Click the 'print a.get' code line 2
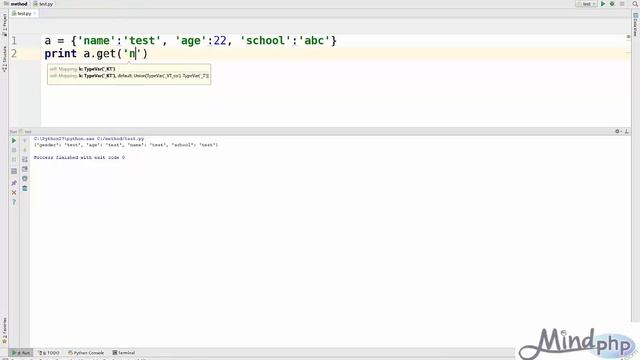 click(x=96, y=53)
